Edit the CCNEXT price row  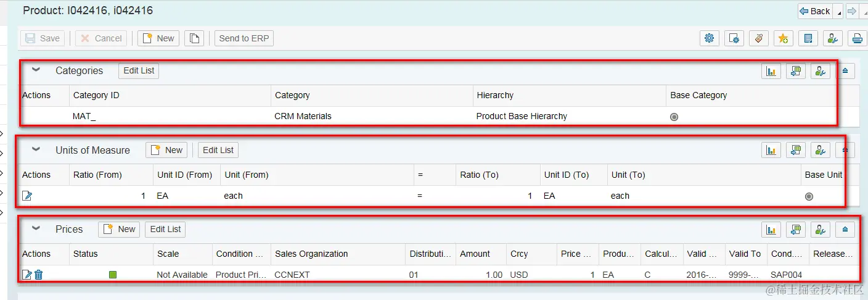point(27,275)
